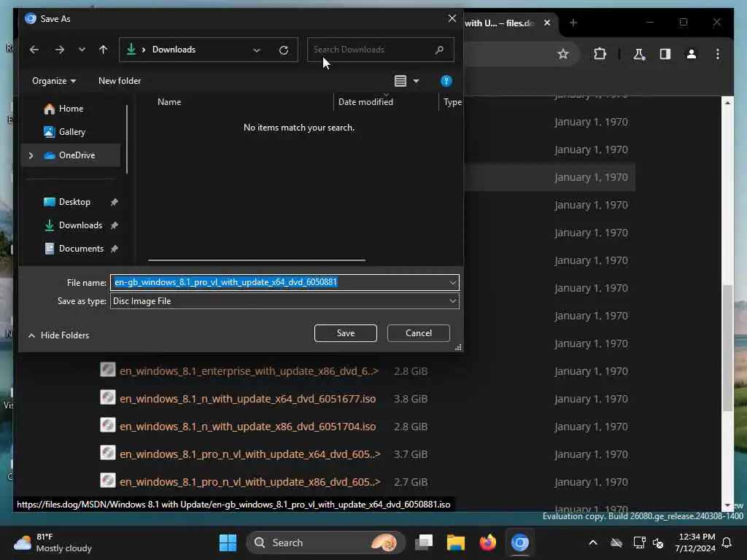This screenshot has height=560, width=747.
Task: Toggle the browser side panel
Action: 665,54
